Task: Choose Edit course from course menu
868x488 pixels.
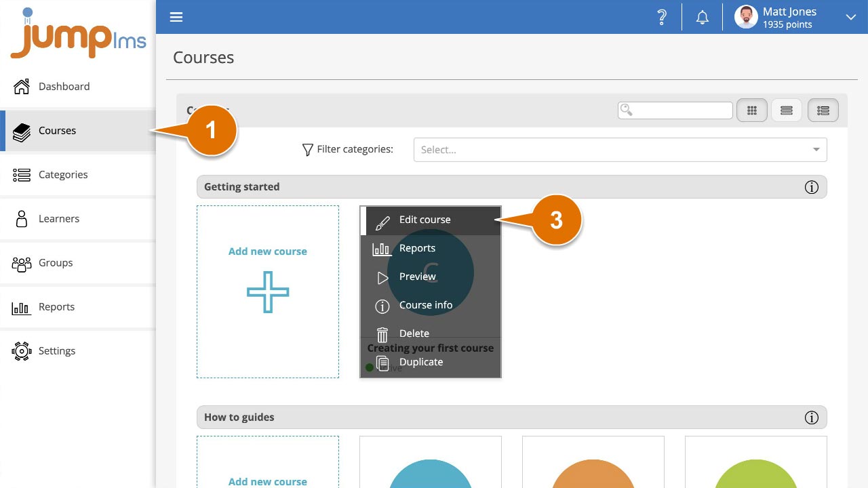Action: pyautogui.click(x=431, y=220)
